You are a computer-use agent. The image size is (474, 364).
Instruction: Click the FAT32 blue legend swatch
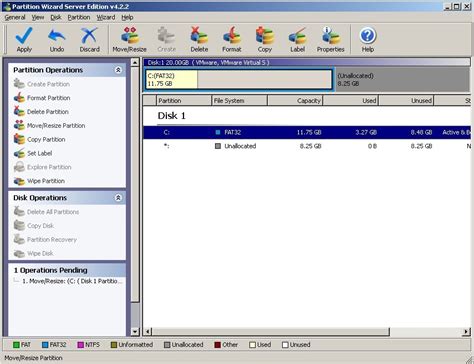45,345
